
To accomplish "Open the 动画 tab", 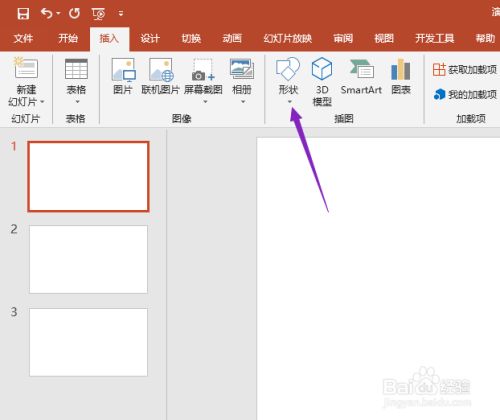I will [232, 38].
